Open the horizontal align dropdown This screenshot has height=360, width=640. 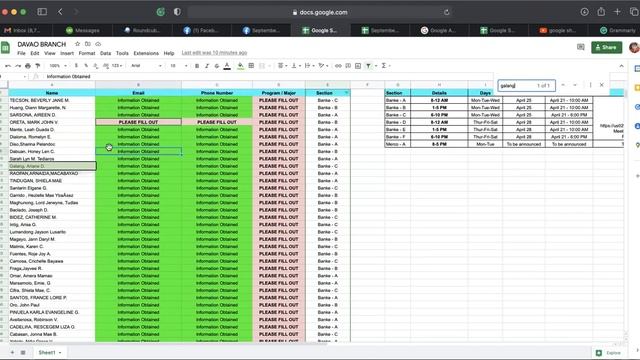(x=282, y=66)
